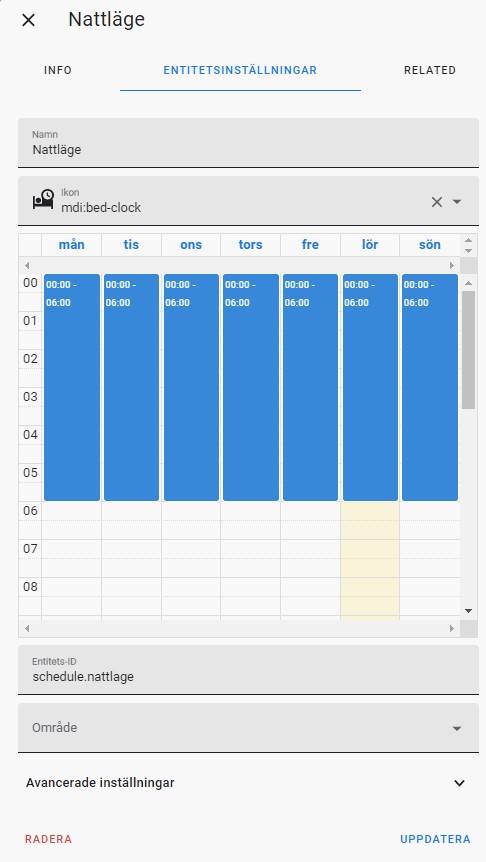Click the calendar's bottom horizontal scrollbar right arrow
The width and height of the screenshot is (486, 862).
point(452,628)
